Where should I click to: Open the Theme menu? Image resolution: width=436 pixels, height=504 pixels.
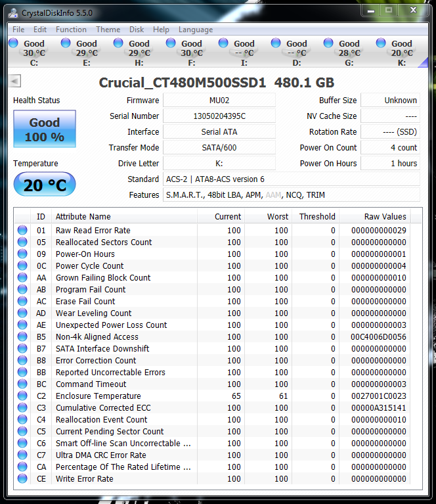(x=108, y=30)
